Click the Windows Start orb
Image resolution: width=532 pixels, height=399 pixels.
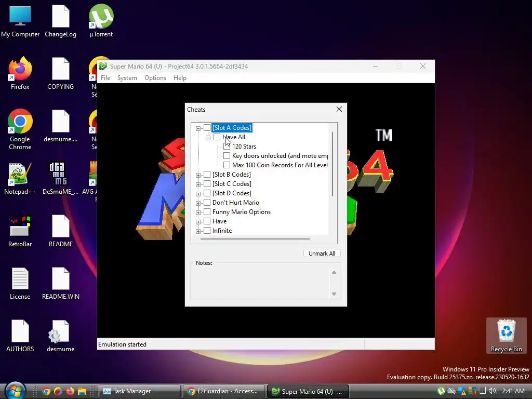[x=15, y=391]
